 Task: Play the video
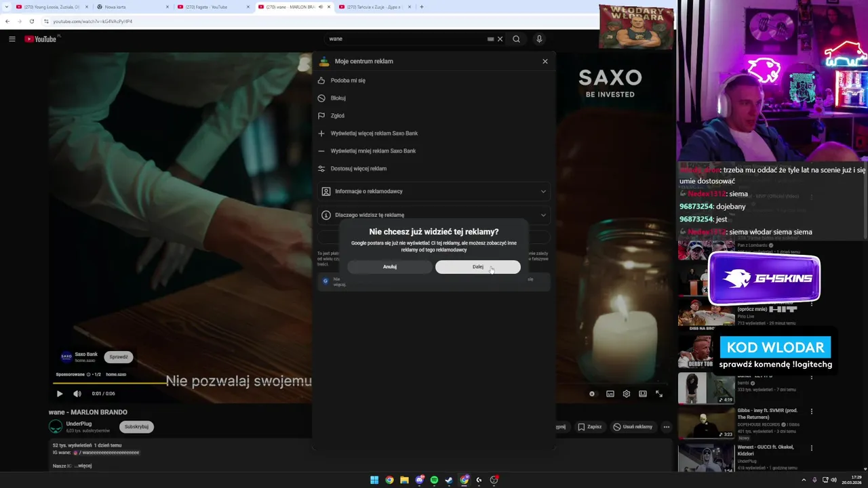click(60, 393)
